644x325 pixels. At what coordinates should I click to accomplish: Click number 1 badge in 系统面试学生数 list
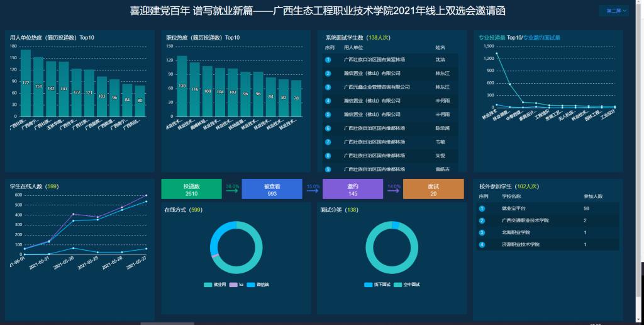(328, 60)
